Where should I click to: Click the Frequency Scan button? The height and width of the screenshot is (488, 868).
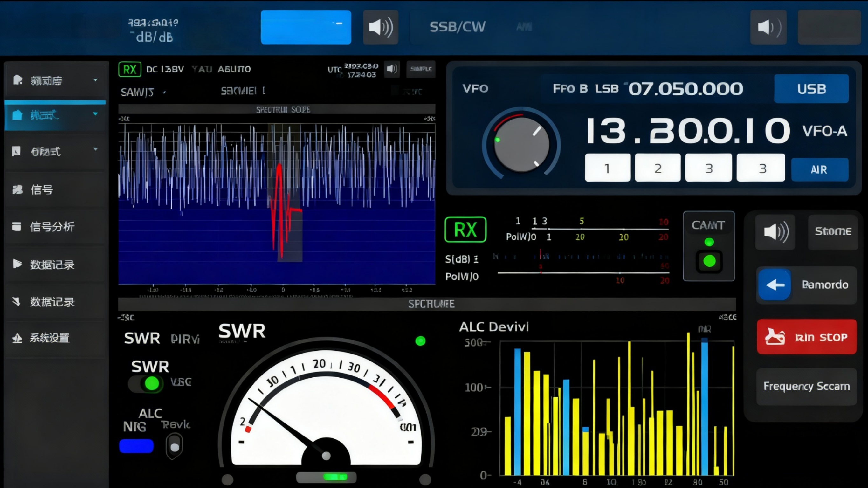pos(806,386)
